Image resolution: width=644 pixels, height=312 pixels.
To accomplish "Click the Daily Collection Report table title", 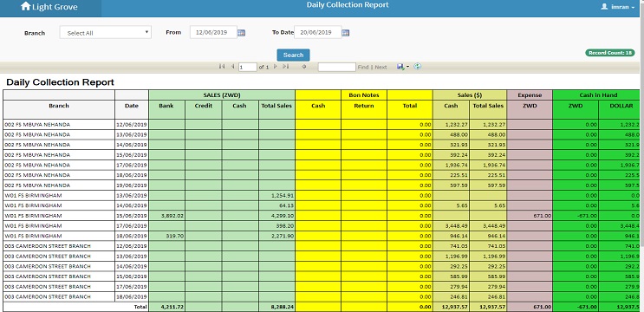I will tap(60, 82).
